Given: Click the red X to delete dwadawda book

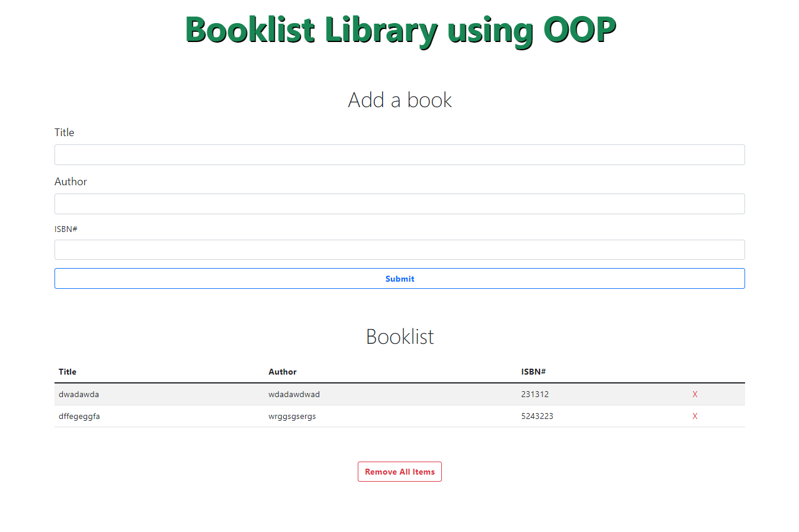Looking at the screenshot, I should pos(695,394).
